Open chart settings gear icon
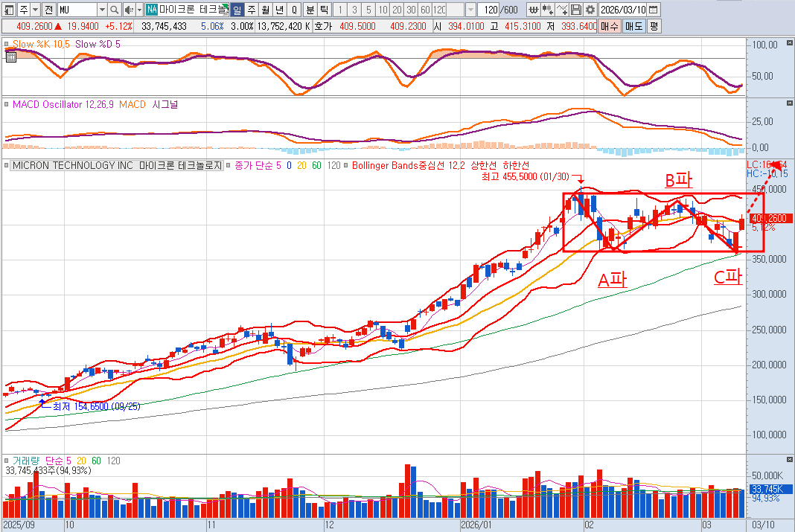The height and width of the screenshot is (532, 795). click(x=590, y=10)
